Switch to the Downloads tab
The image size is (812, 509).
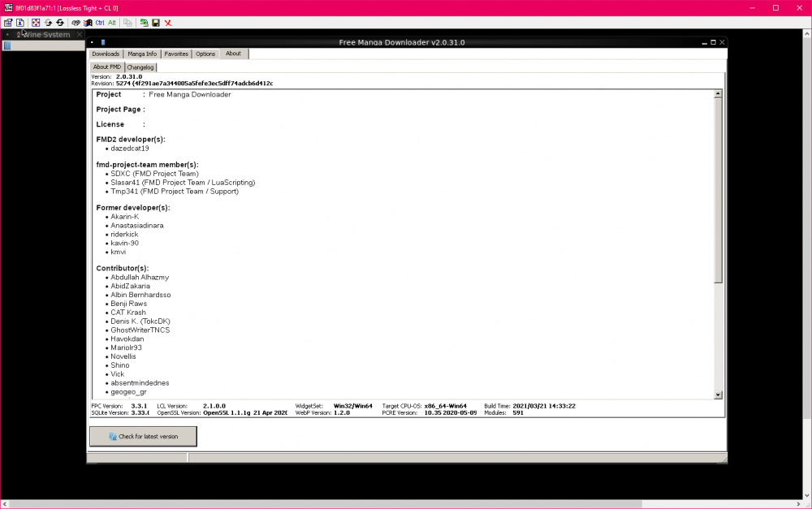(x=106, y=54)
